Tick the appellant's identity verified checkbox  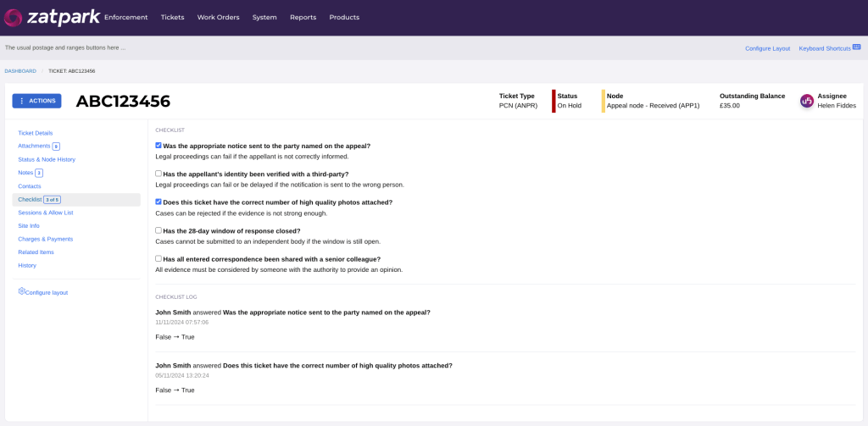159,174
